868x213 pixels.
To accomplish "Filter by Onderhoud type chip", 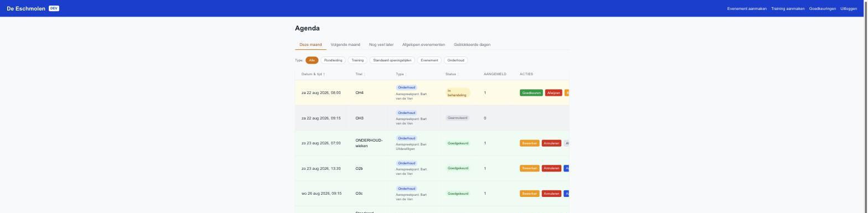I will [x=456, y=60].
